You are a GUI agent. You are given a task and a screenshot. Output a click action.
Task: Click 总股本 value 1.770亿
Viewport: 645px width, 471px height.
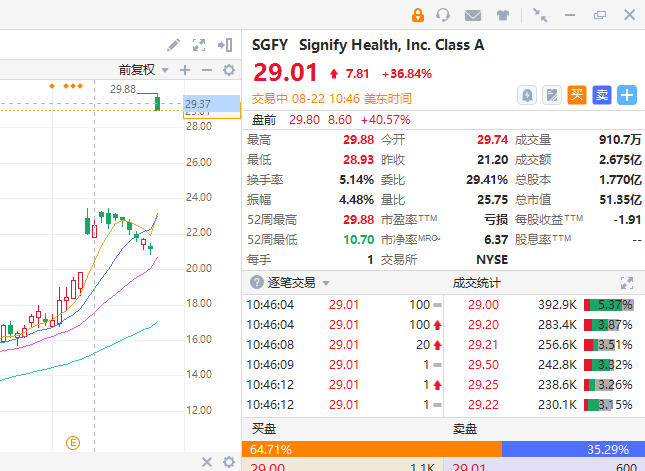[620, 180]
